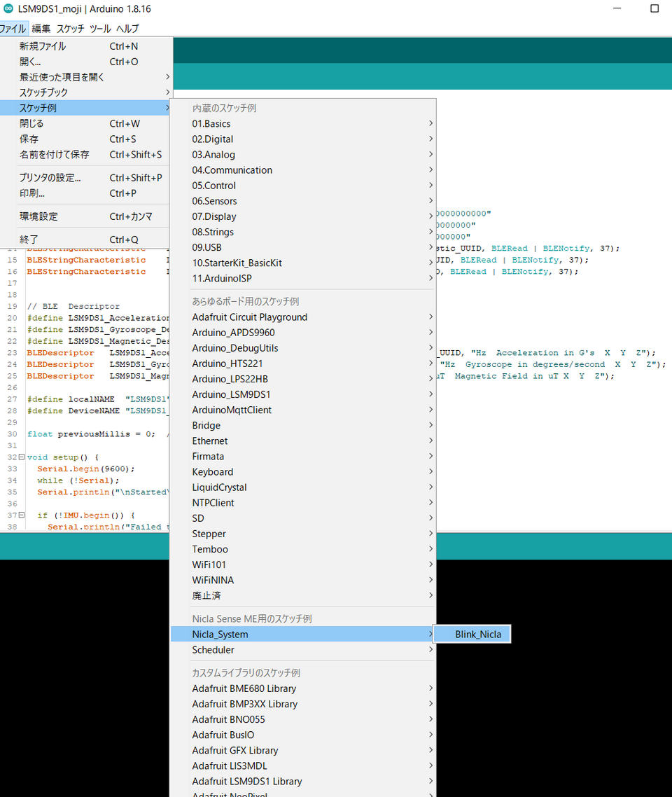Open the Blink_Nicla example sketch
The height and width of the screenshot is (797, 672).
click(478, 635)
